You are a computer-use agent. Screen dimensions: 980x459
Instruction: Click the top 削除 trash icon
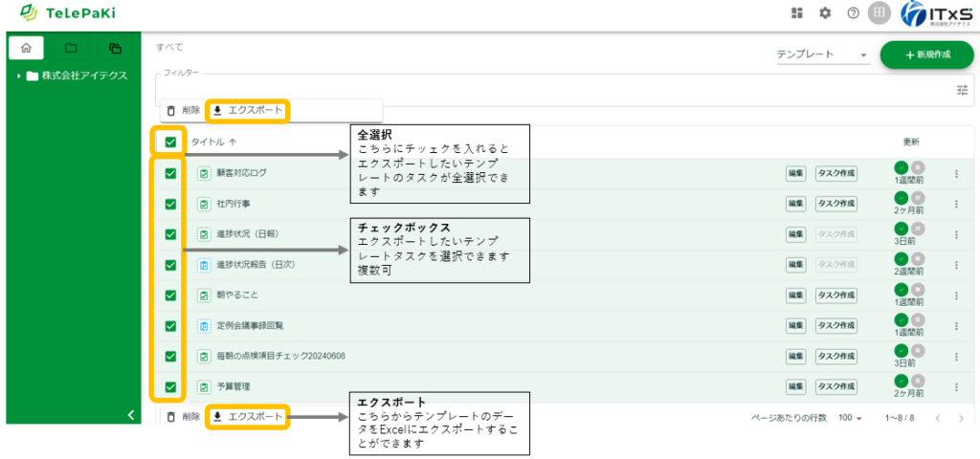pos(171,111)
